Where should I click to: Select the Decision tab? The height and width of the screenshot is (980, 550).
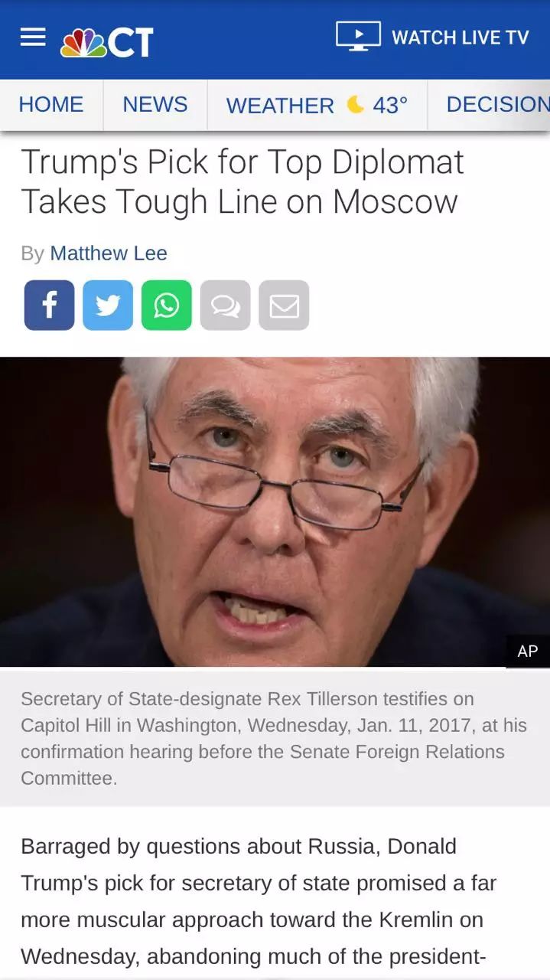498,104
